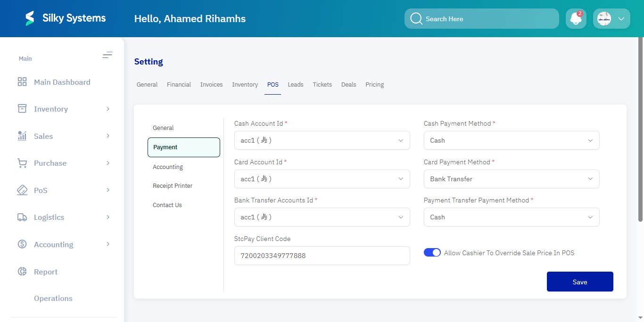The width and height of the screenshot is (644, 322).
Task: Click the Logistics truck icon
Action: click(x=22, y=217)
